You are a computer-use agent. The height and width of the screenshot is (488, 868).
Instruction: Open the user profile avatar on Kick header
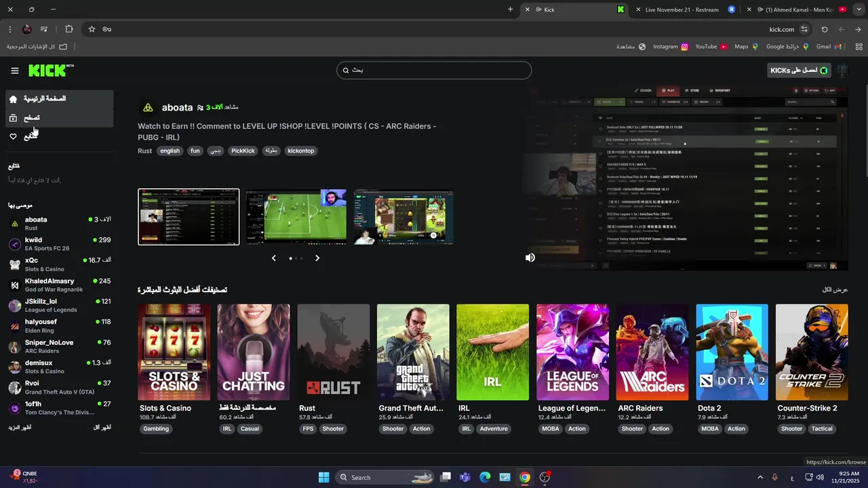click(842, 70)
